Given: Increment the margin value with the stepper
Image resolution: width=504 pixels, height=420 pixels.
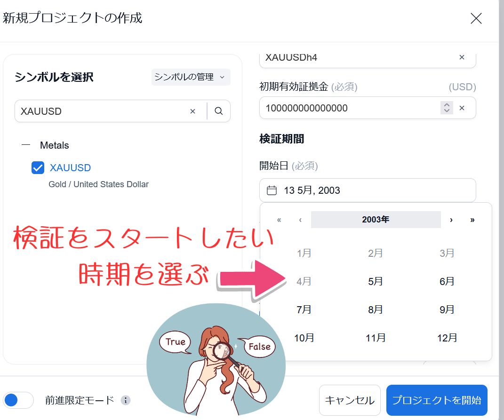Looking at the screenshot, I should coord(446,105).
